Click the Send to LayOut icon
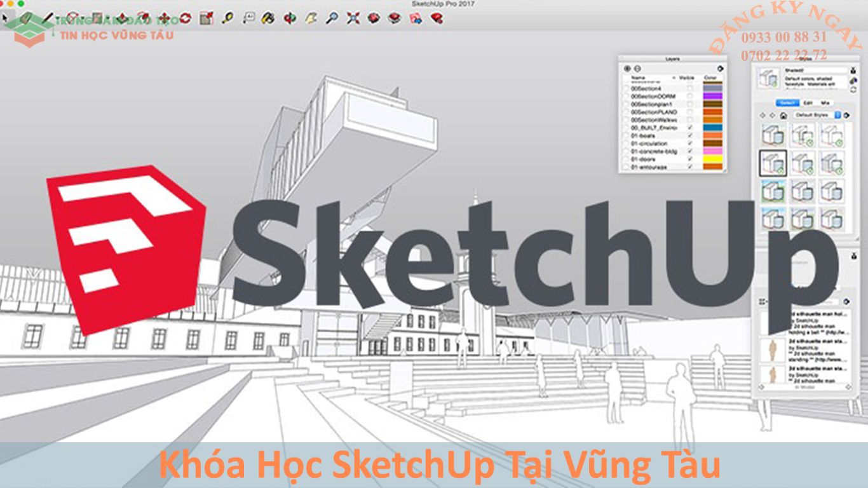This screenshot has height=488, width=868. pos(416,18)
